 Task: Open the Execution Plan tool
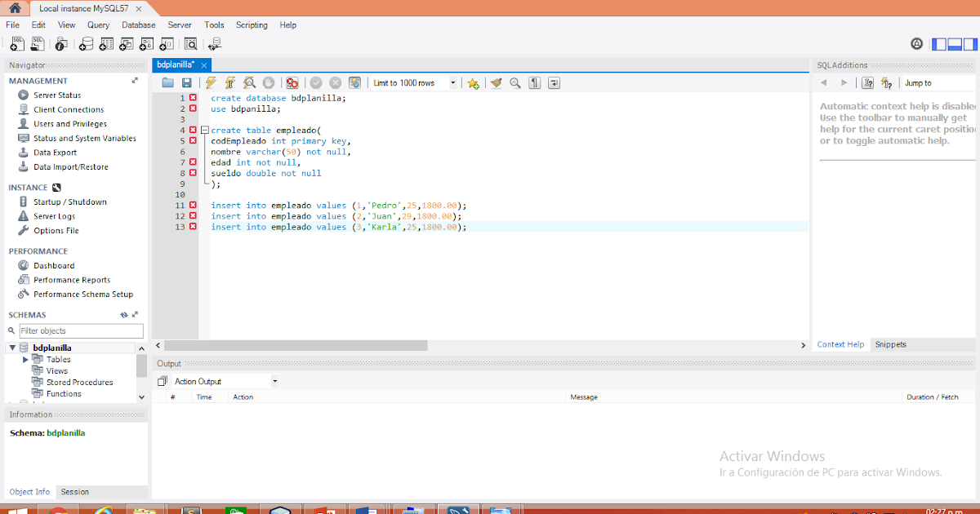pyautogui.click(x=247, y=82)
